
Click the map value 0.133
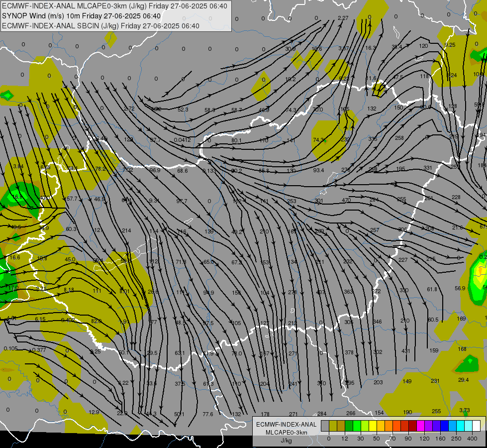(209, 171)
